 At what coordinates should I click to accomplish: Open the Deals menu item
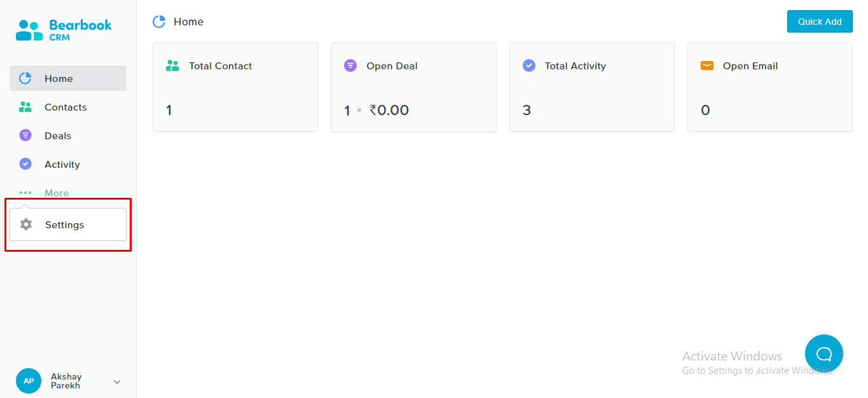pyautogui.click(x=68, y=135)
